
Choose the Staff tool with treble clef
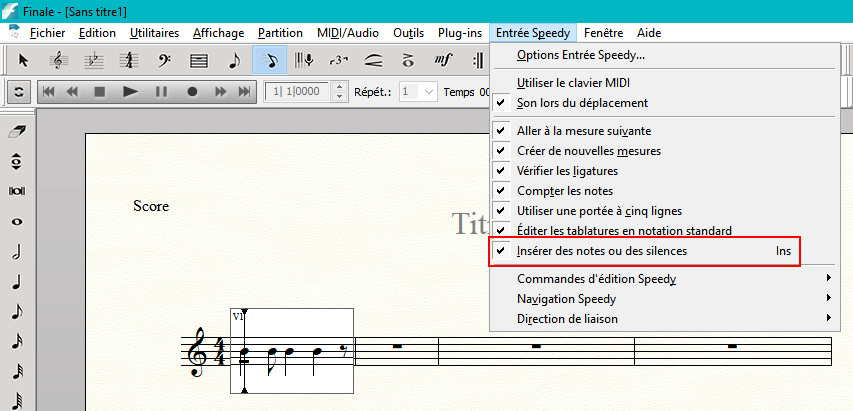tap(59, 61)
